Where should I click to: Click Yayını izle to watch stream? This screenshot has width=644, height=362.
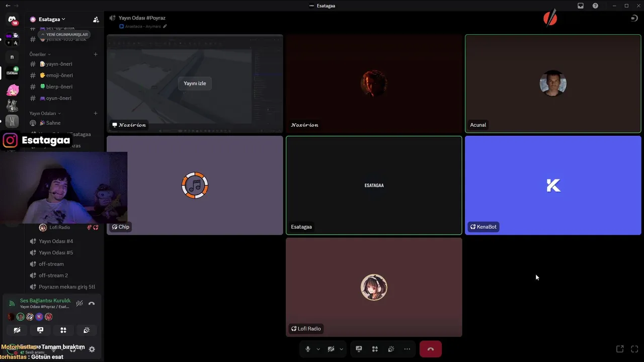pyautogui.click(x=195, y=83)
